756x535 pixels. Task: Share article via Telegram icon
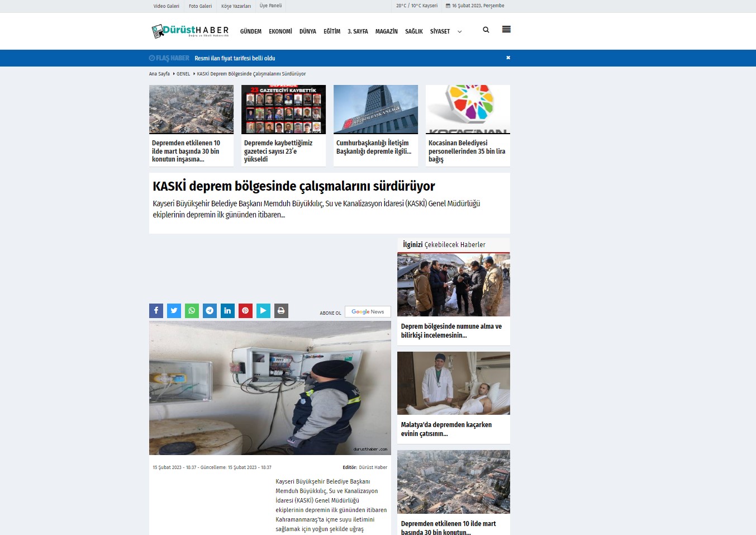pyautogui.click(x=210, y=311)
